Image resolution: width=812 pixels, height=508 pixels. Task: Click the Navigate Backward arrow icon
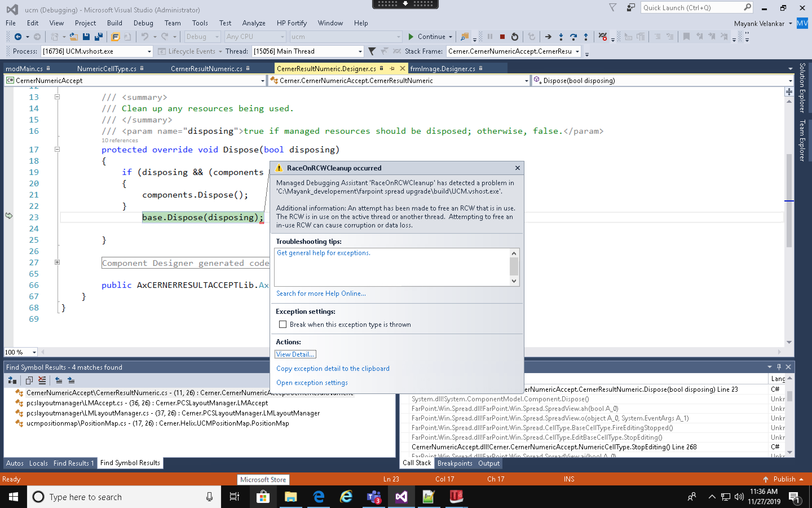18,37
